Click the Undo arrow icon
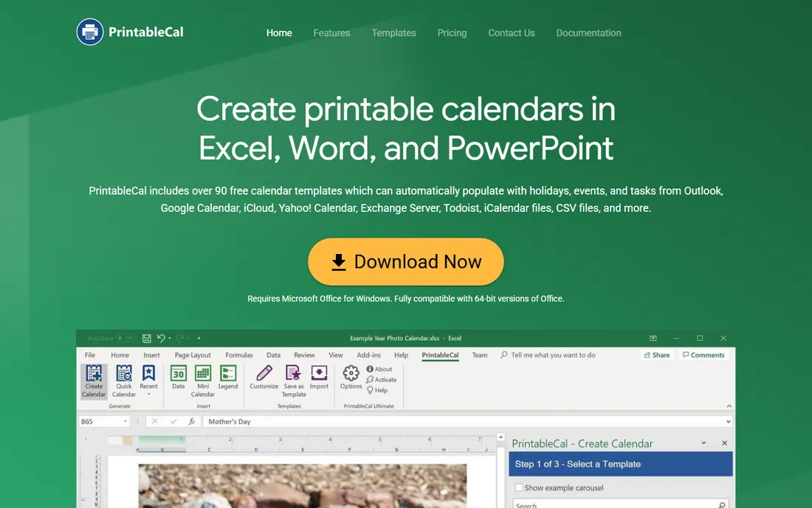The height and width of the screenshot is (508, 812). (160, 338)
